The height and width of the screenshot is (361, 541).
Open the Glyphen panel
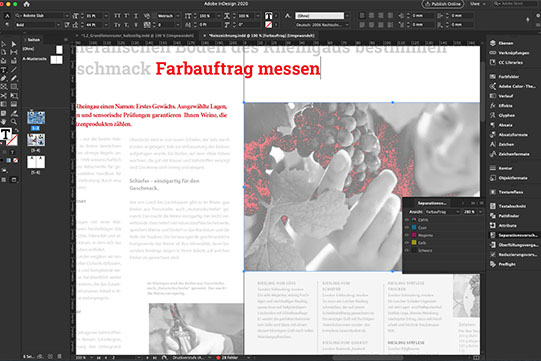506,115
